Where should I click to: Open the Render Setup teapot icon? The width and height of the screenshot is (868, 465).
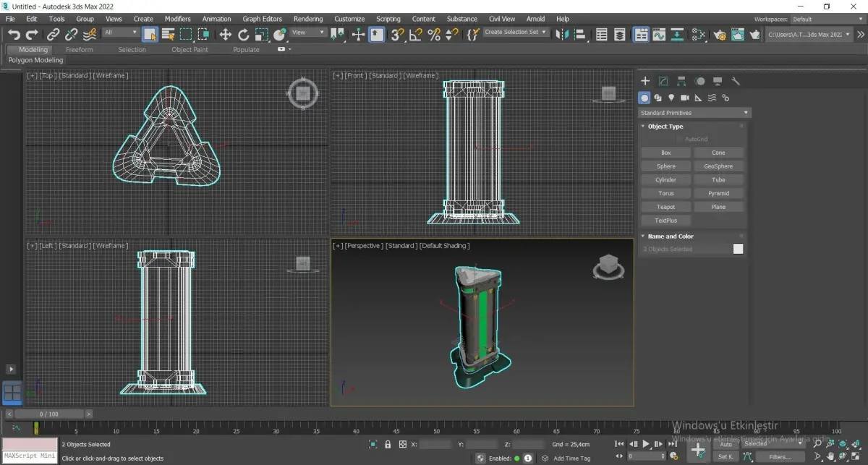point(719,34)
